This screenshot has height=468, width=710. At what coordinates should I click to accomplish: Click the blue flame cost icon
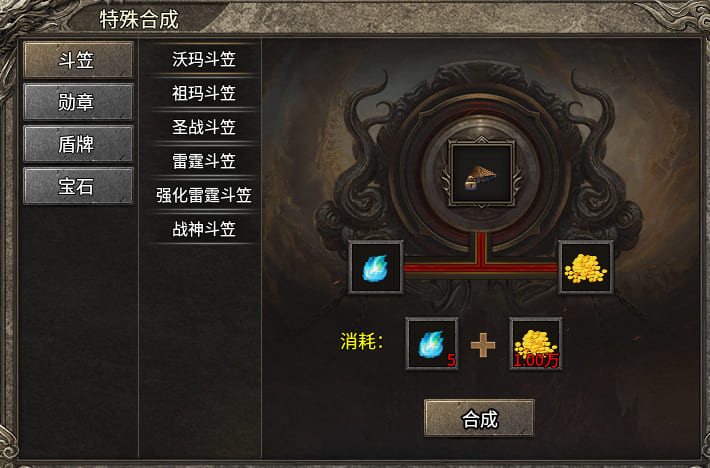432,344
